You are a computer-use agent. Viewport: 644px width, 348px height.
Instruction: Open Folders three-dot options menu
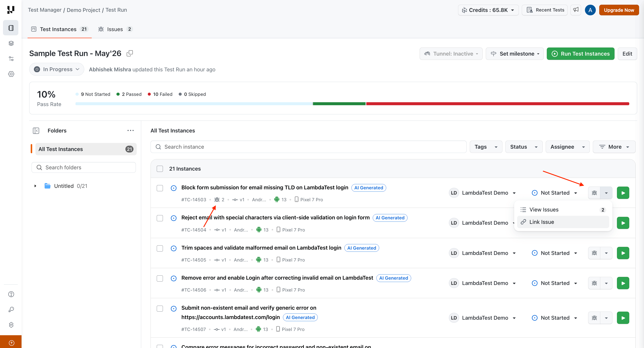tap(131, 131)
